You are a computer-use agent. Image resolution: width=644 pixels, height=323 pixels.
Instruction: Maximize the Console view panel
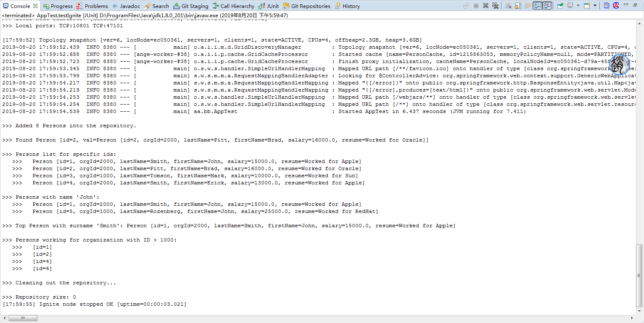635,5
